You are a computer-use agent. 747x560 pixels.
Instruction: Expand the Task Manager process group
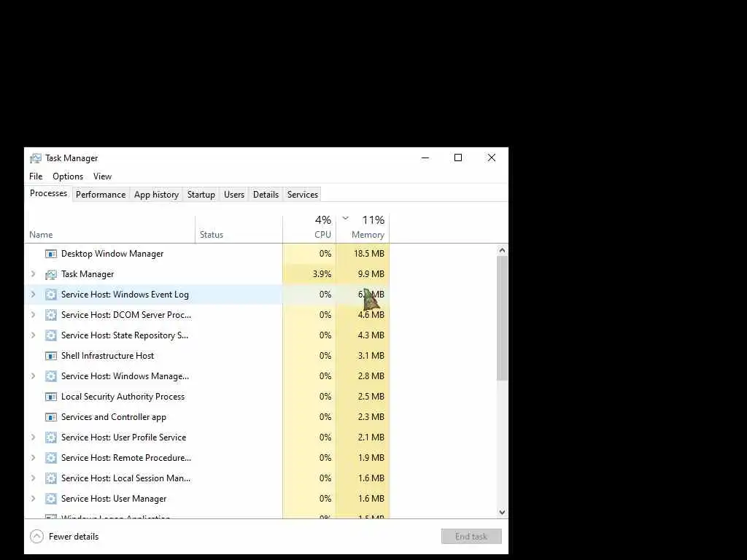pyautogui.click(x=33, y=274)
